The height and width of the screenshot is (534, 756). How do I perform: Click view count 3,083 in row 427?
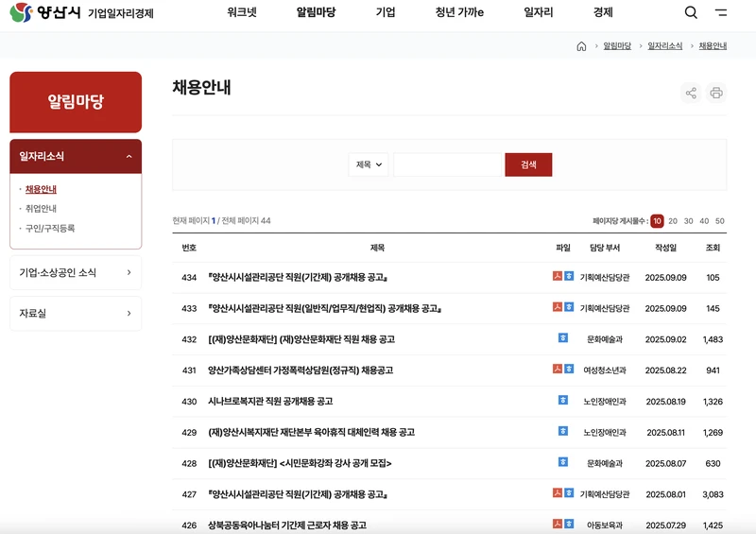tap(713, 494)
